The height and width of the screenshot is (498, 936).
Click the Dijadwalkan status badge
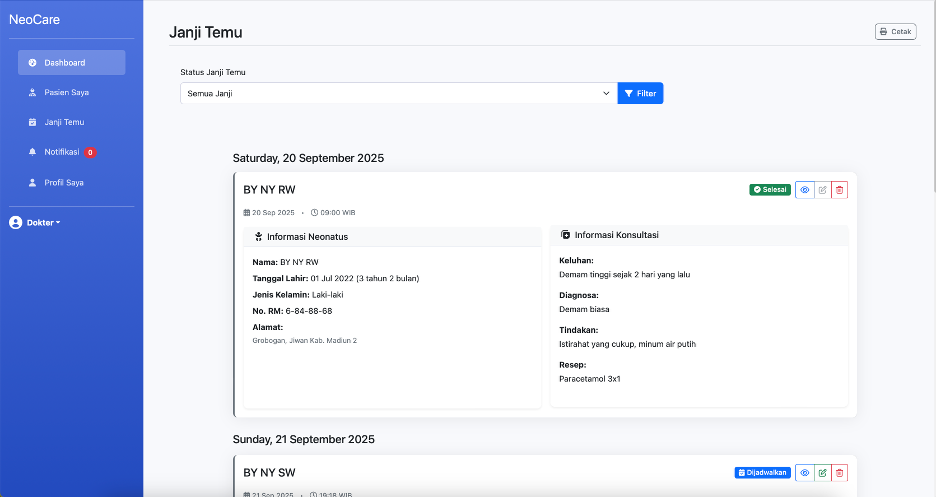pyautogui.click(x=762, y=472)
